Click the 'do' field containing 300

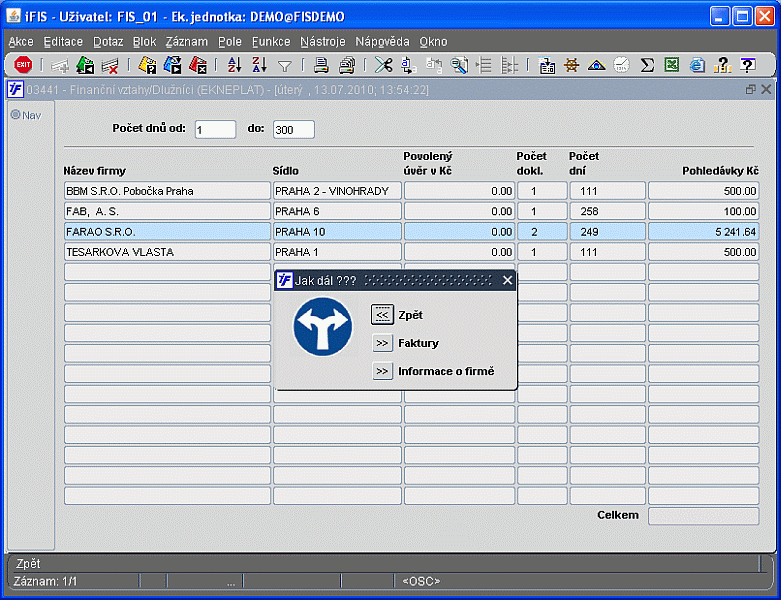tap(293, 129)
